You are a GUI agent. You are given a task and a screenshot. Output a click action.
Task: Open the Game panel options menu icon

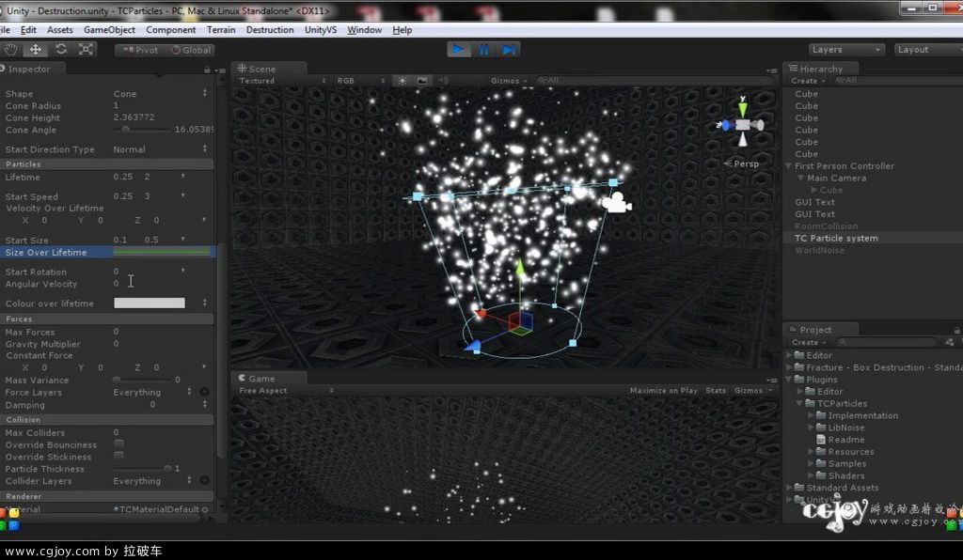click(x=771, y=381)
